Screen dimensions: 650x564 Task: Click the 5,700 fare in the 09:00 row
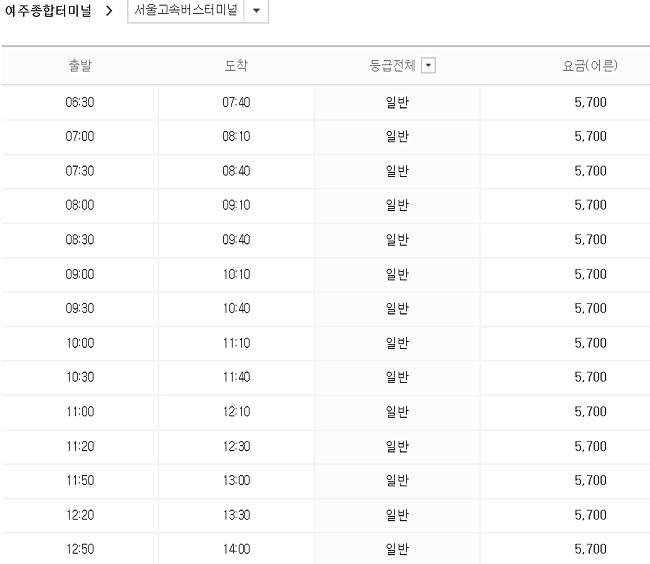590,274
